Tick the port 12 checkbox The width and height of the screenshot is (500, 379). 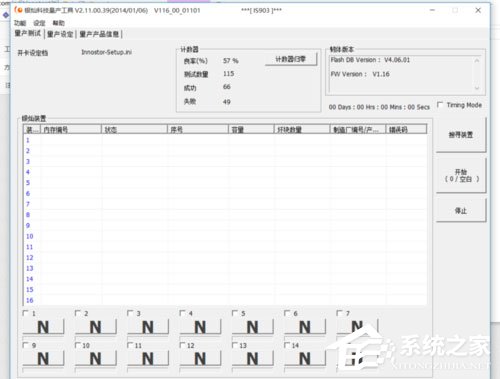click(x=182, y=345)
